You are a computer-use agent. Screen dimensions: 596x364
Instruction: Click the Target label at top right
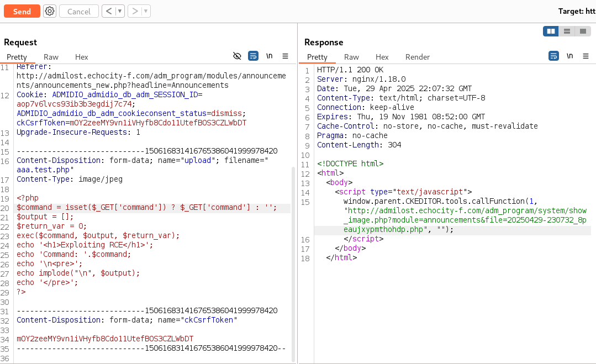[577, 12]
